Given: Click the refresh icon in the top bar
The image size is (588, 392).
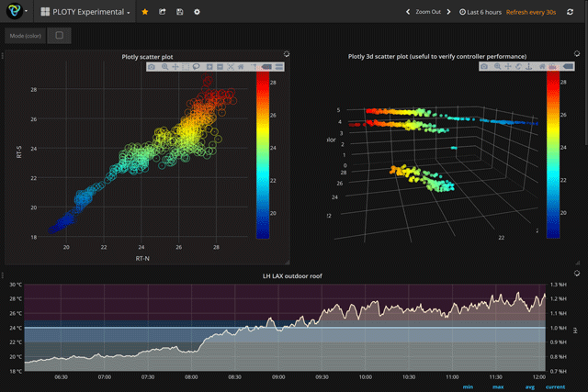Looking at the screenshot, I should pyautogui.click(x=570, y=12).
